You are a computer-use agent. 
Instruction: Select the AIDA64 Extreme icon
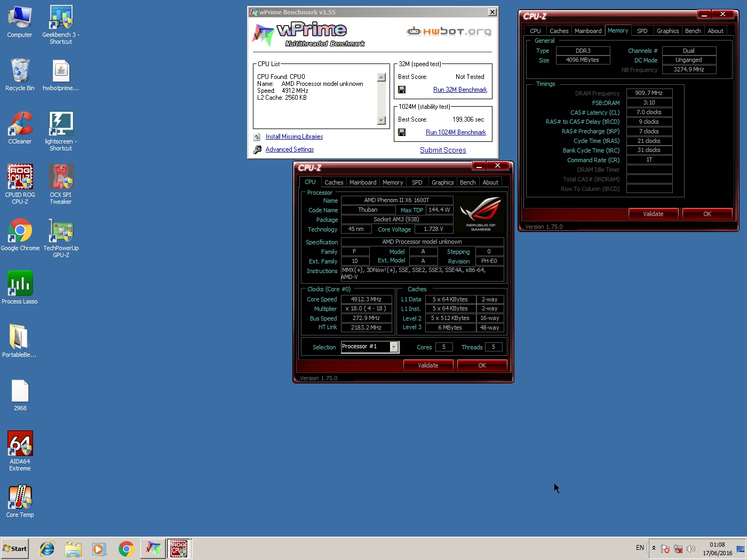tap(20, 451)
